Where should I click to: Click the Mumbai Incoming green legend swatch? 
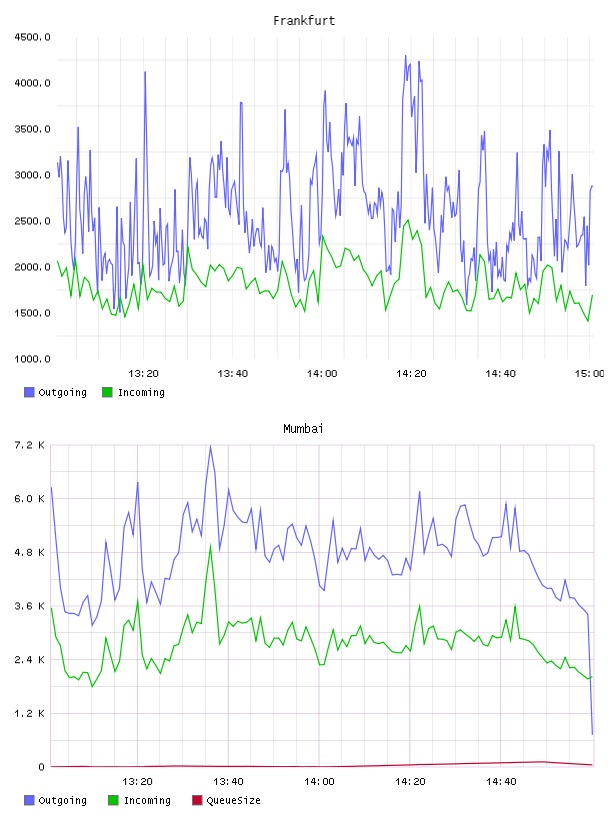click(113, 800)
